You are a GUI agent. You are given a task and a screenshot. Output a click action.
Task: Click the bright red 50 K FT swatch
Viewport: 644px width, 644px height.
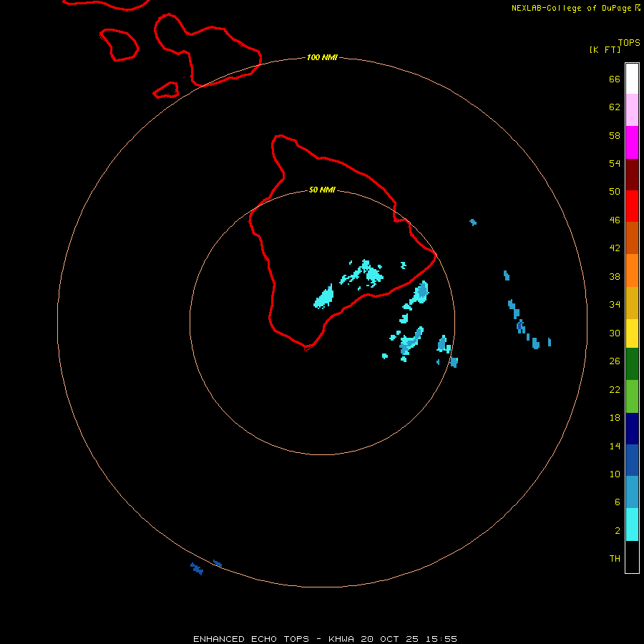tap(632, 206)
